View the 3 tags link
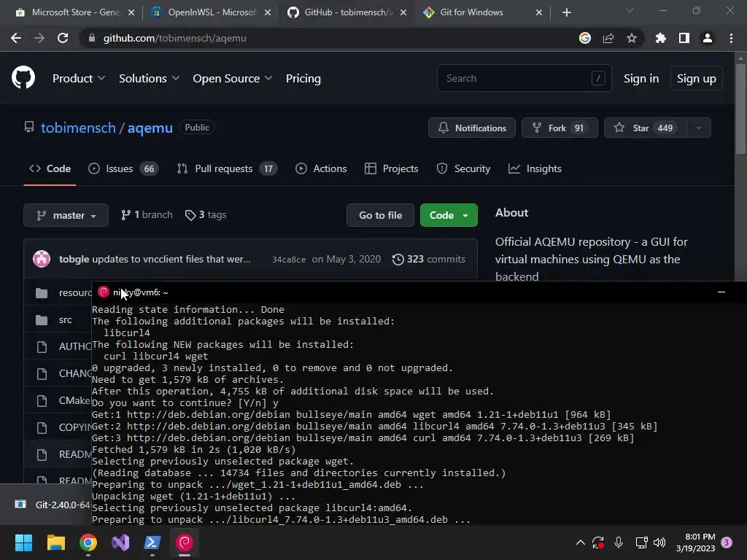The height and width of the screenshot is (560, 747). [205, 215]
